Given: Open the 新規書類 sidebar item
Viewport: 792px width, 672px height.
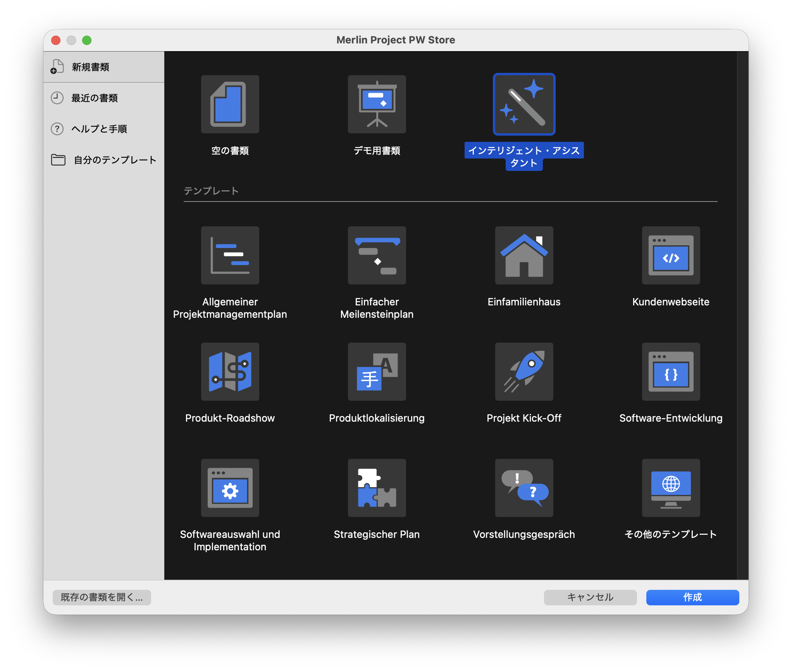Looking at the screenshot, I should 104,67.
